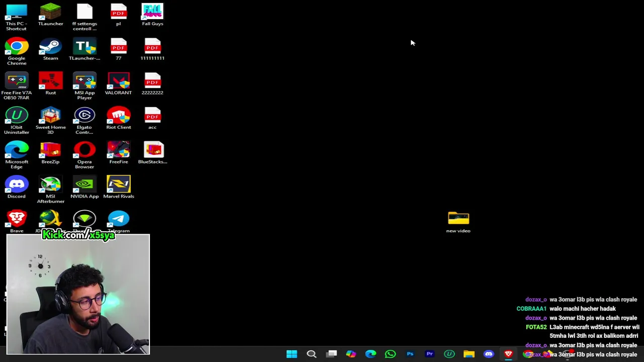Screen dimensions: 644x362
Task: Launch Brave browser from the desktop
Action: 17,221
